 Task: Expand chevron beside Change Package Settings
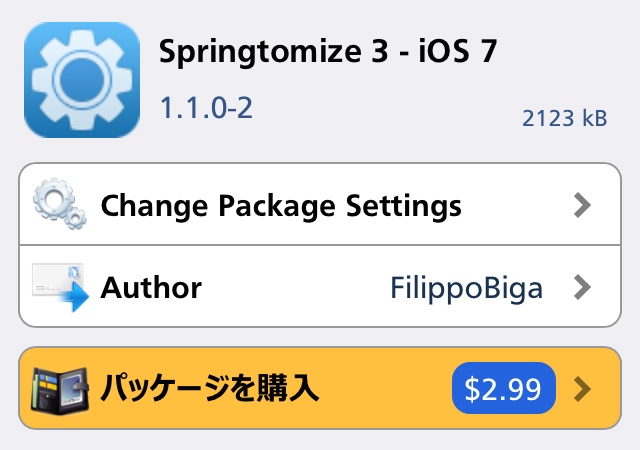[x=582, y=205]
